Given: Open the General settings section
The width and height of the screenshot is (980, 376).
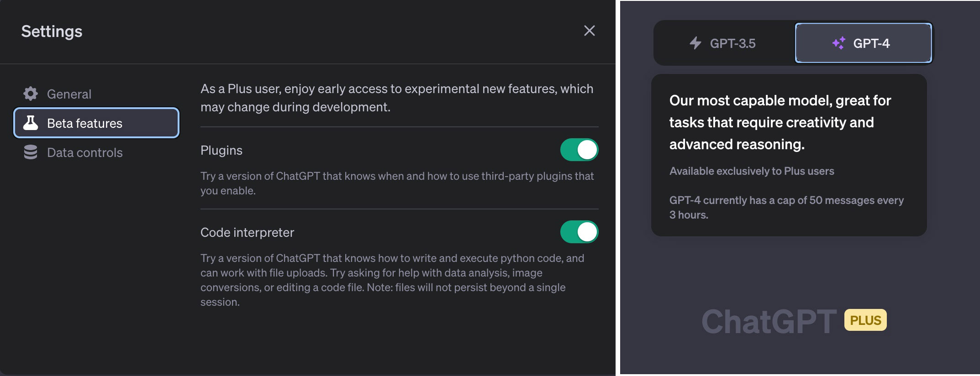Looking at the screenshot, I should click(x=69, y=94).
